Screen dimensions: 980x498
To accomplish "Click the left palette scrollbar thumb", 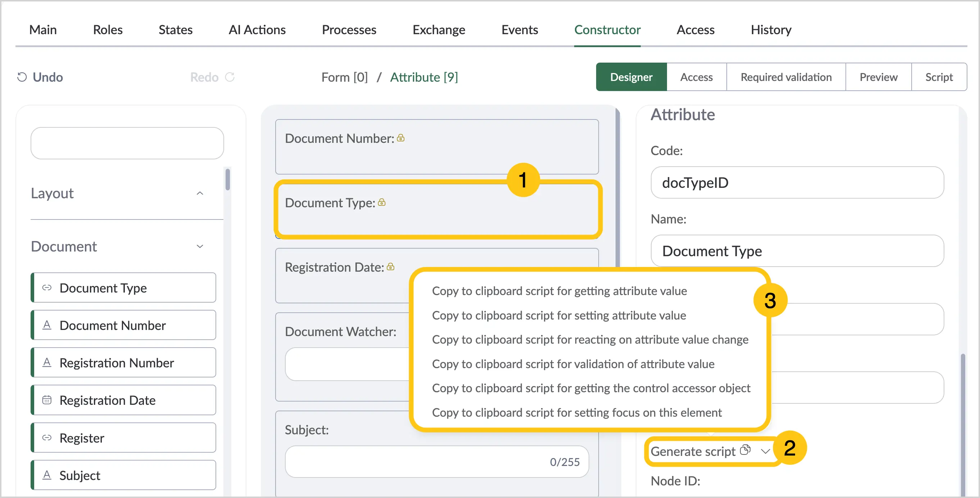I will click(x=227, y=179).
